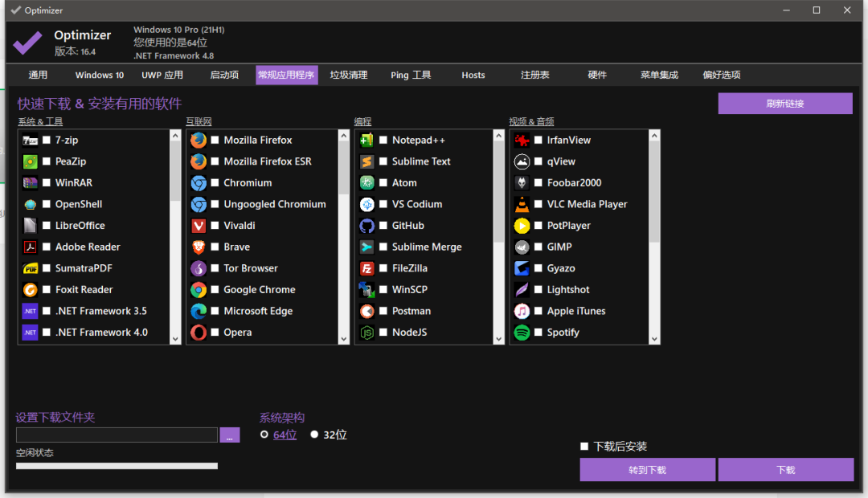Click the download folder path field
The height and width of the screenshot is (498, 868).
tap(117, 435)
